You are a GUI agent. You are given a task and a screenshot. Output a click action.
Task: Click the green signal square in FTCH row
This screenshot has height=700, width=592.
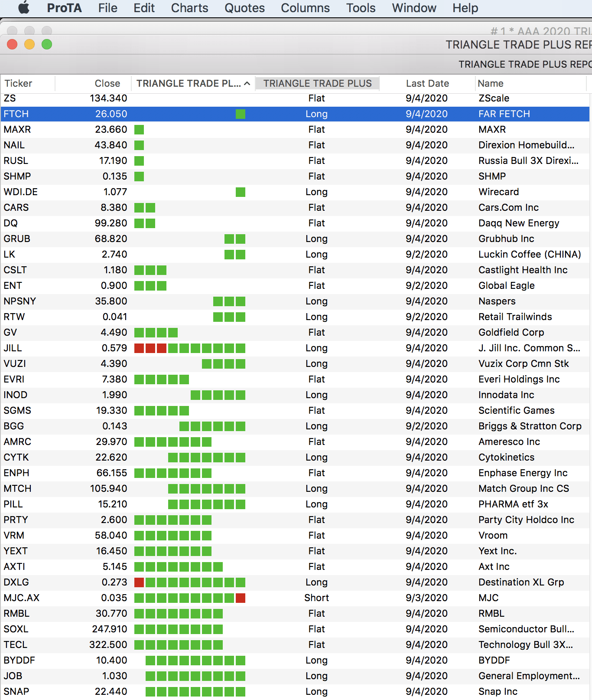[241, 114]
